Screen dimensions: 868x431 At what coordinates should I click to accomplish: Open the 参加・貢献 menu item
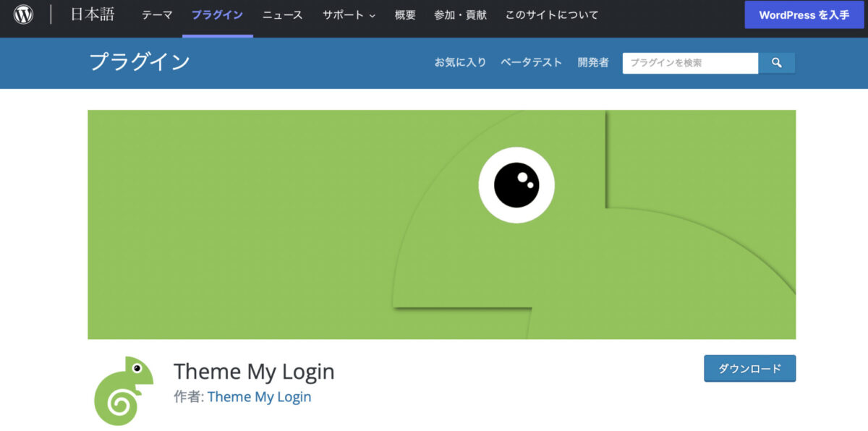tap(460, 15)
